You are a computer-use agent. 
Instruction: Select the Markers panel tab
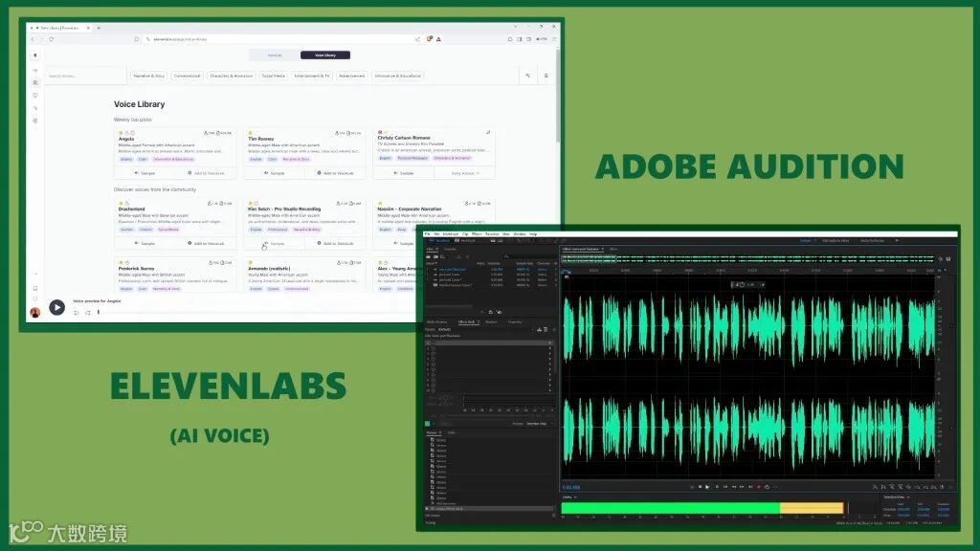(x=491, y=322)
